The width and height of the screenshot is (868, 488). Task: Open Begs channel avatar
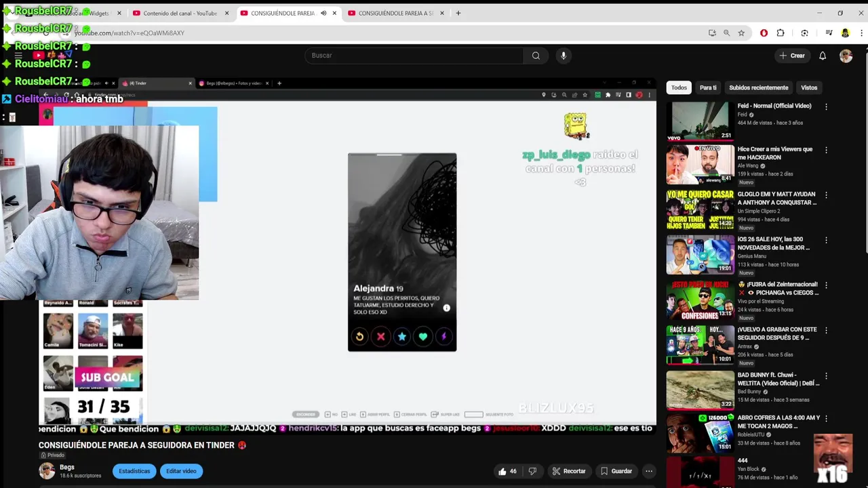click(x=47, y=471)
